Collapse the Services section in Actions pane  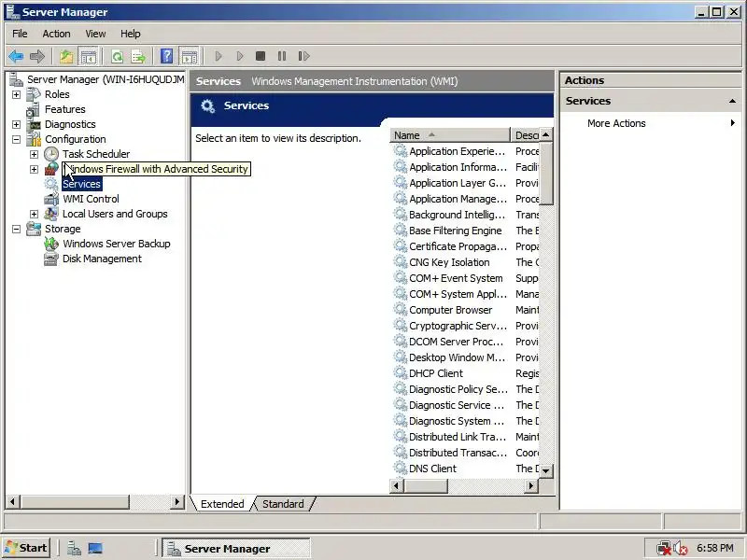(732, 101)
